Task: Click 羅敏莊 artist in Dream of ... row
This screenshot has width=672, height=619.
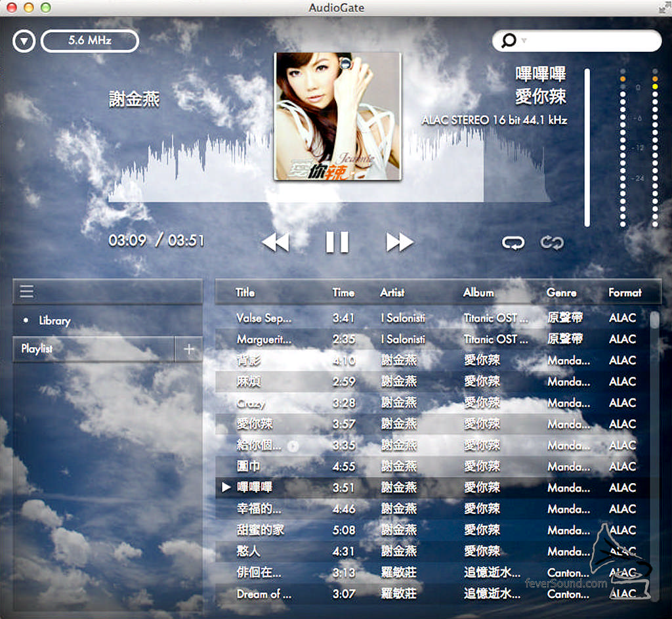Action: 398,594
